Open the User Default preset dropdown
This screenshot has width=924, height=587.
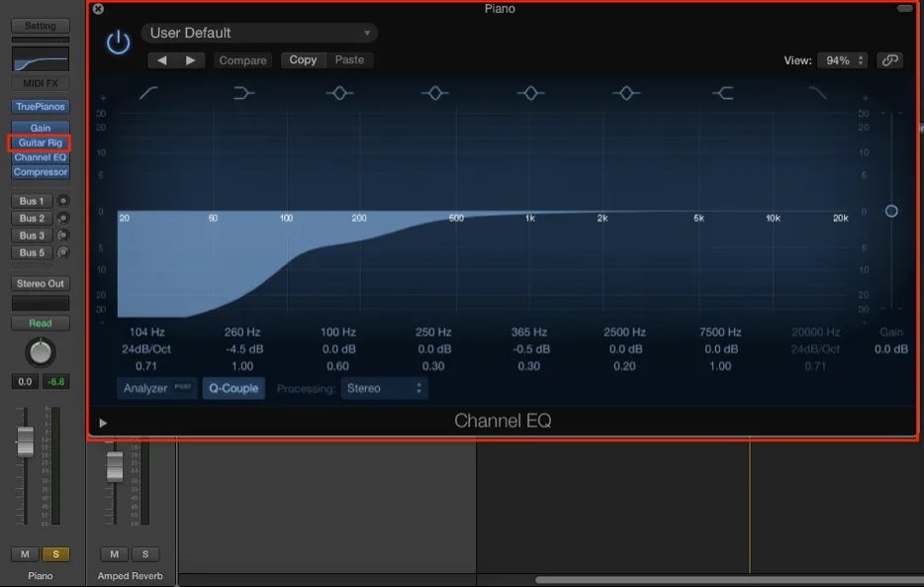[259, 33]
